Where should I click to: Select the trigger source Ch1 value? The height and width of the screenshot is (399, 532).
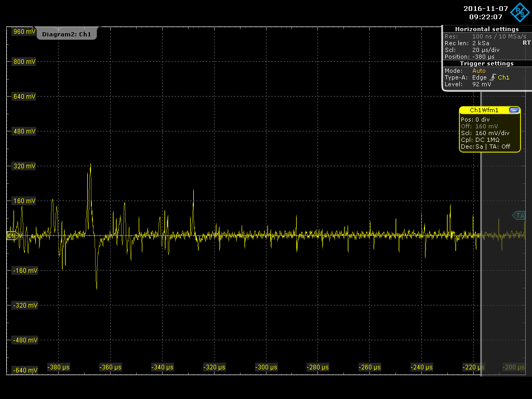tap(503, 77)
